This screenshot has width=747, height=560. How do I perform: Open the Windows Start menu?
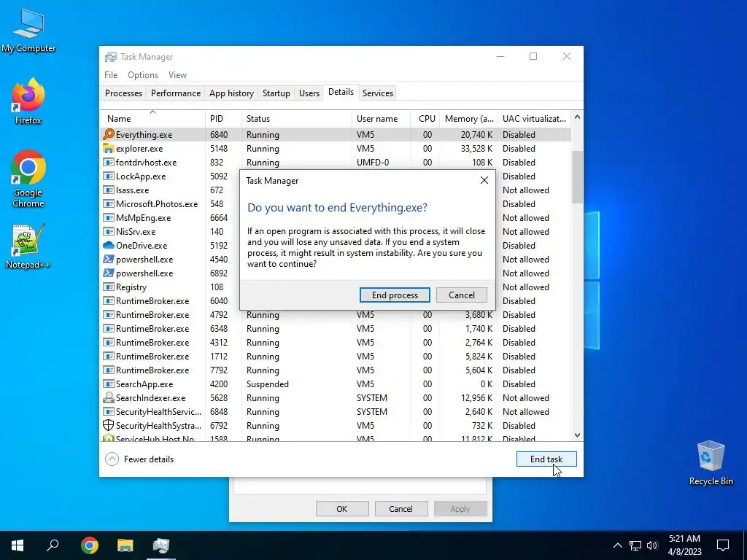coord(18,545)
